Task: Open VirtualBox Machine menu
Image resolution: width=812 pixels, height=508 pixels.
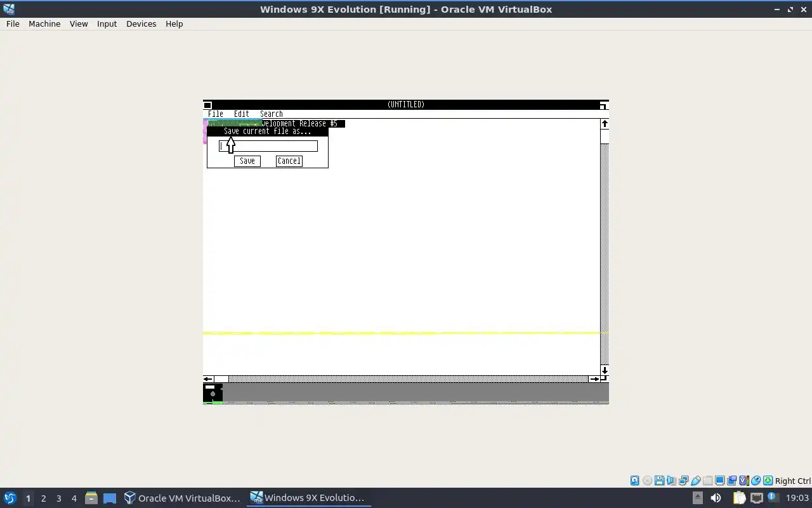Action: click(44, 23)
